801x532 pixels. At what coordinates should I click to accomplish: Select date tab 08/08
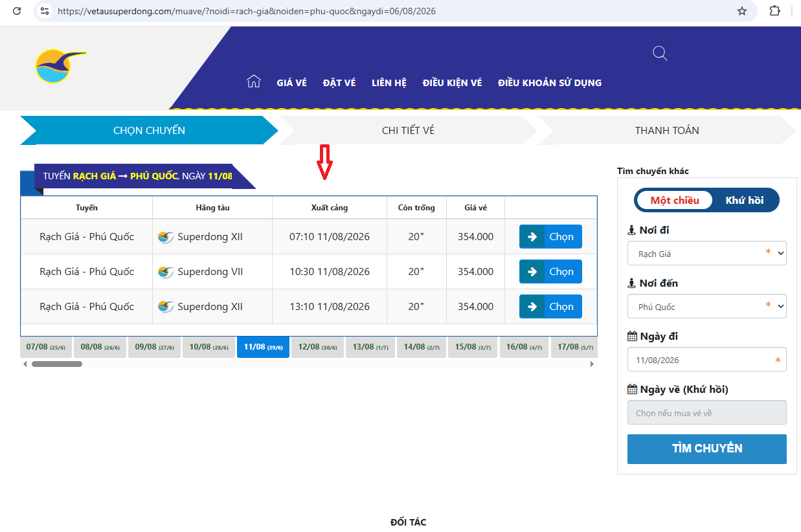[x=100, y=347]
